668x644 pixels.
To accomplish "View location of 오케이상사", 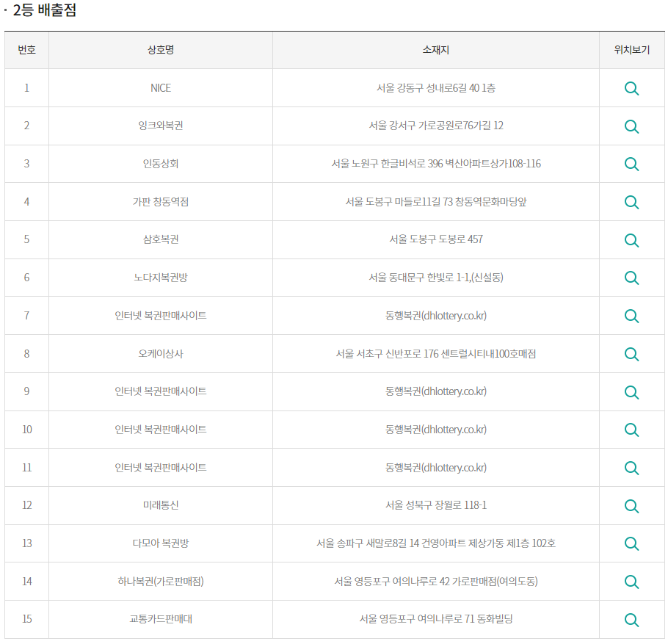I will pos(631,354).
